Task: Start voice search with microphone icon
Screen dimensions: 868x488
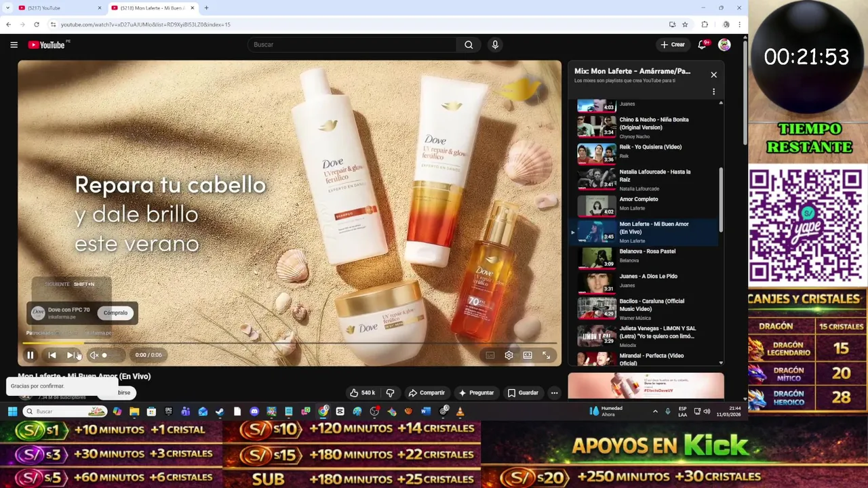Action: point(495,45)
